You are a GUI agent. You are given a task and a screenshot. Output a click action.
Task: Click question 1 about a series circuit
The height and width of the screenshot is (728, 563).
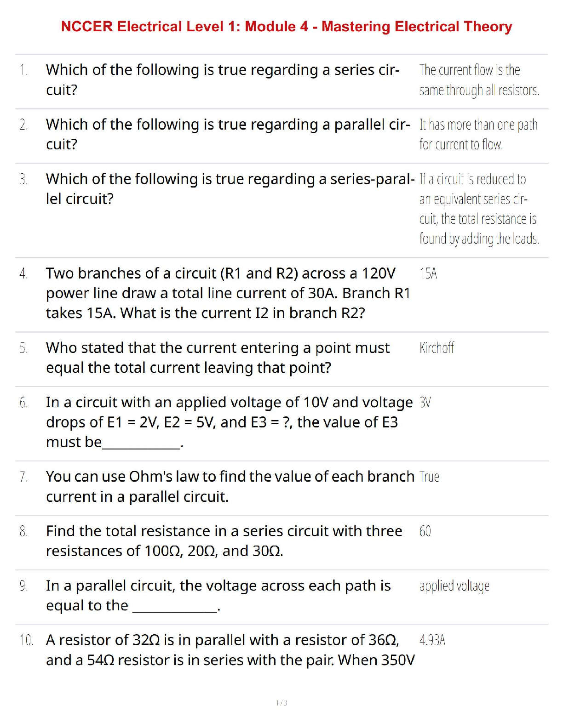click(x=223, y=80)
